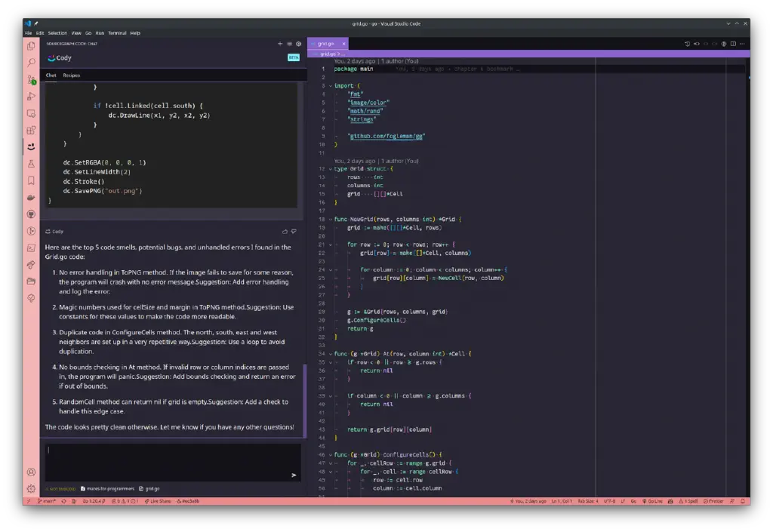Open the Remote Explorer view
This screenshot has width=773, height=532.
tap(31, 113)
